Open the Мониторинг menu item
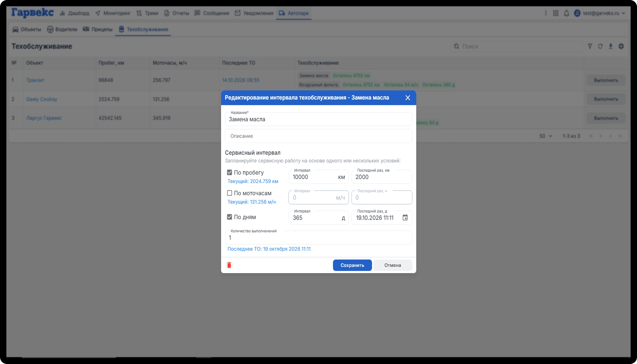 coord(113,13)
